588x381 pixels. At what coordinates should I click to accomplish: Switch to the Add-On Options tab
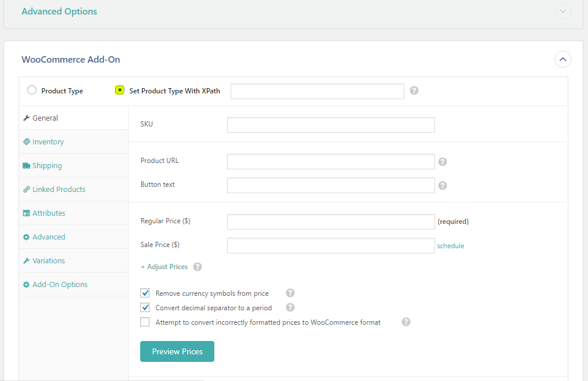click(74, 285)
